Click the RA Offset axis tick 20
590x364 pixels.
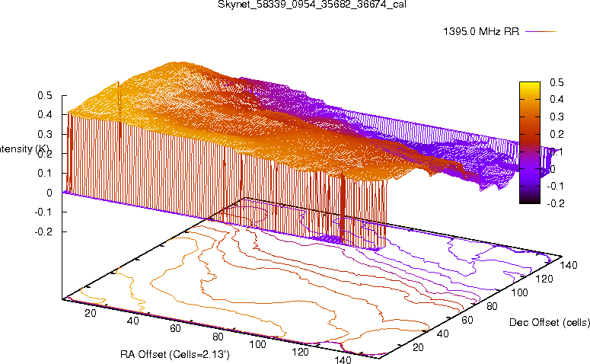[91, 313]
